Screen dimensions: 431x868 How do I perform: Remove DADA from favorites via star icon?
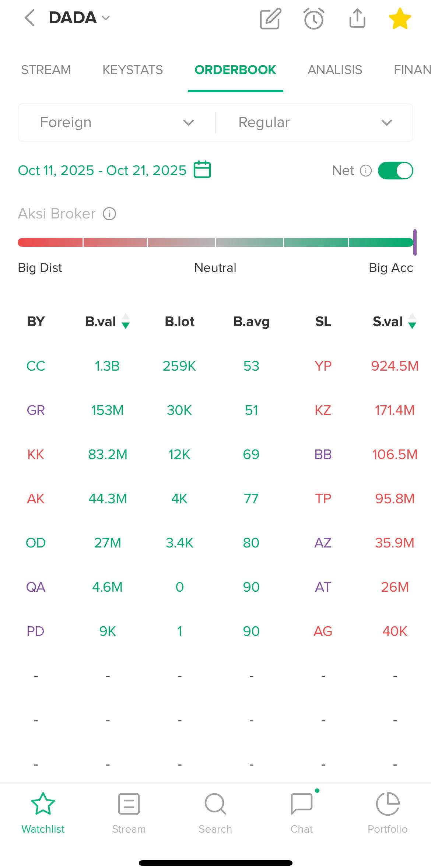(400, 18)
